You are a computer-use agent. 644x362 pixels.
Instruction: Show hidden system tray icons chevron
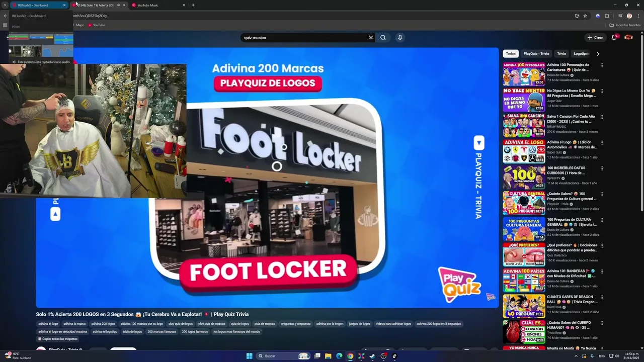click(x=576, y=356)
